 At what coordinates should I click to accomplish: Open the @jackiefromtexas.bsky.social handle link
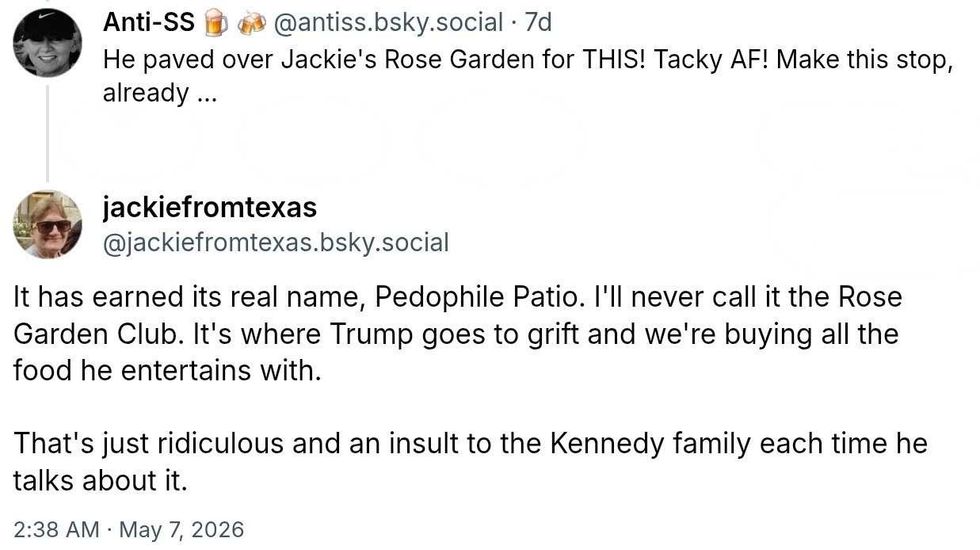(276, 243)
